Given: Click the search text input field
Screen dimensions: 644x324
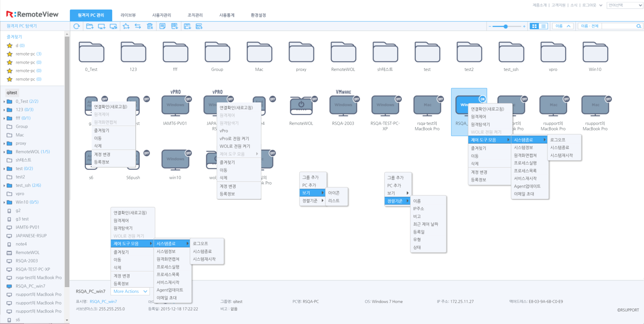Looking at the screenshot, I should [619, 26].
